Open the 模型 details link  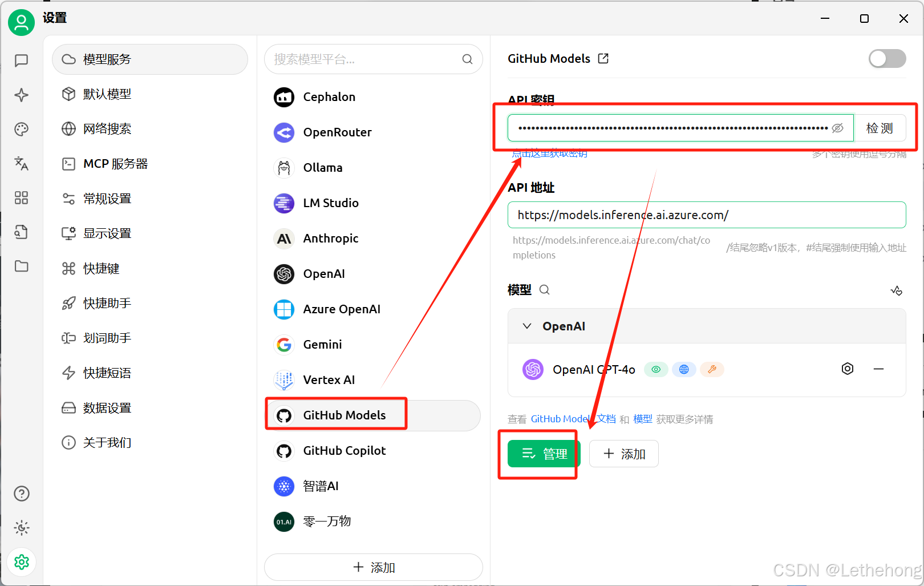point(643,419)
